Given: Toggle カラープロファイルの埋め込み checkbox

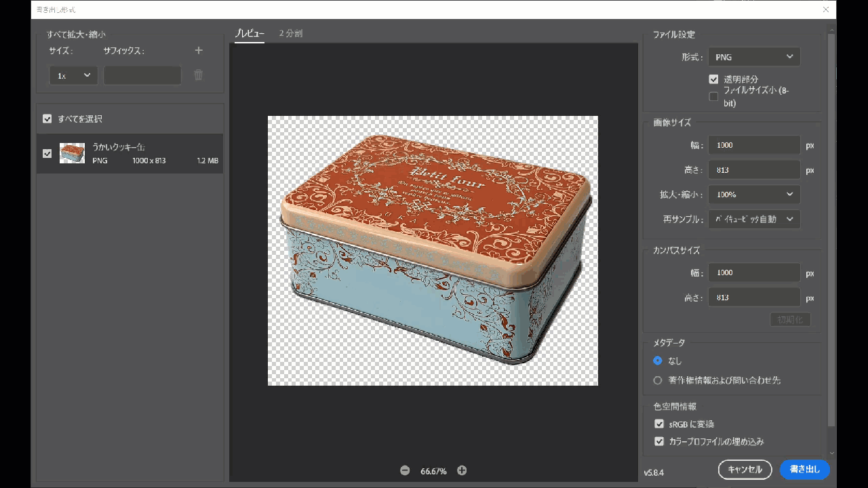Looking at the screenshot, I should coord(658,441).
